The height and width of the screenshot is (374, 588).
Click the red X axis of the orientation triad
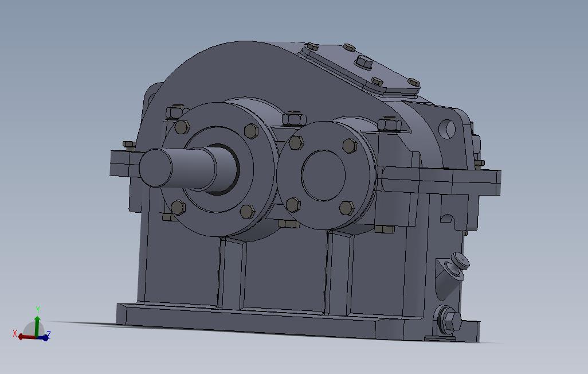(x=26, y=337)
